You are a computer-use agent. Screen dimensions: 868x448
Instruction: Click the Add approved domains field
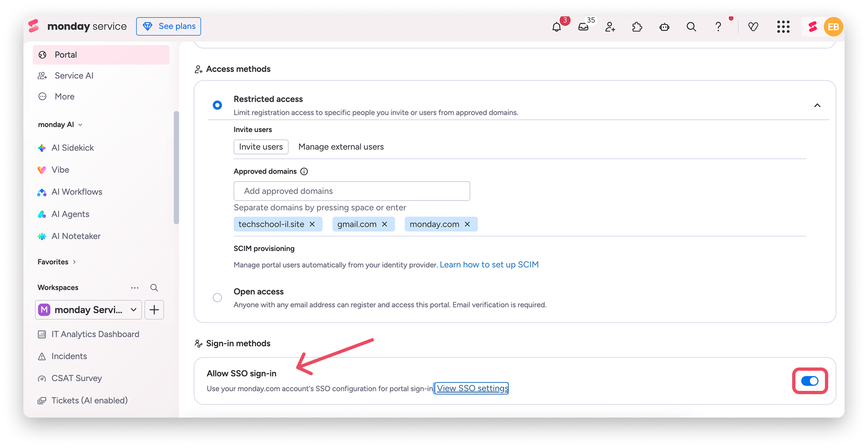click(x=352, y=191)
